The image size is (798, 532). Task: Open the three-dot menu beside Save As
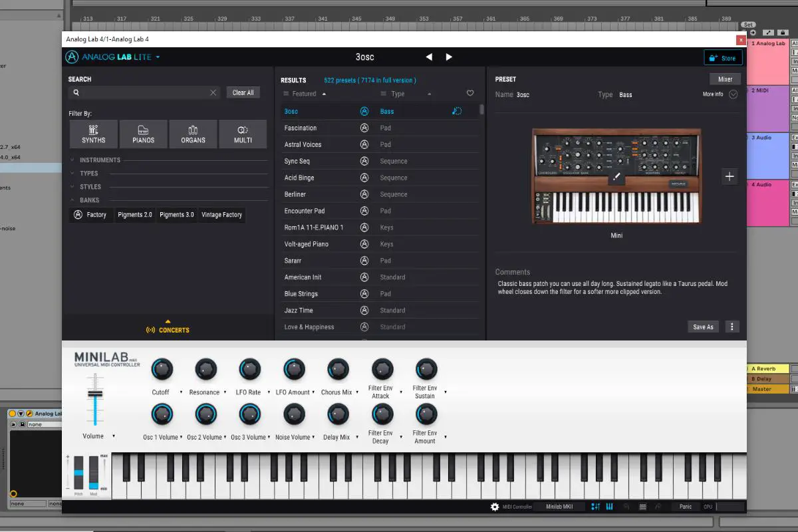coord(732,327)
